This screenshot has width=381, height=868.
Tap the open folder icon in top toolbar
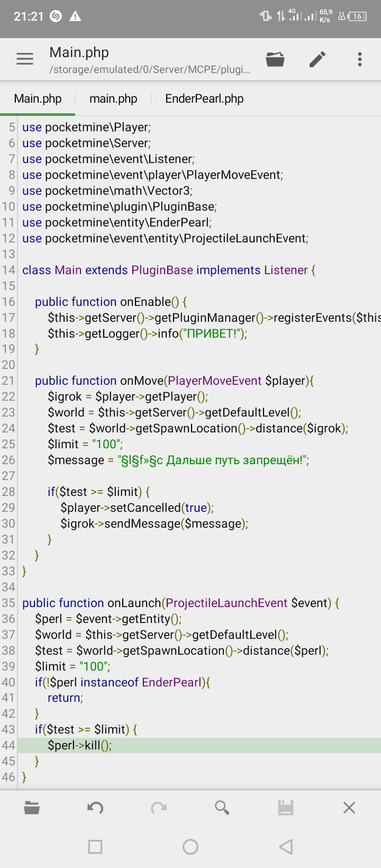pyautogui.click(x=275, y=59)
